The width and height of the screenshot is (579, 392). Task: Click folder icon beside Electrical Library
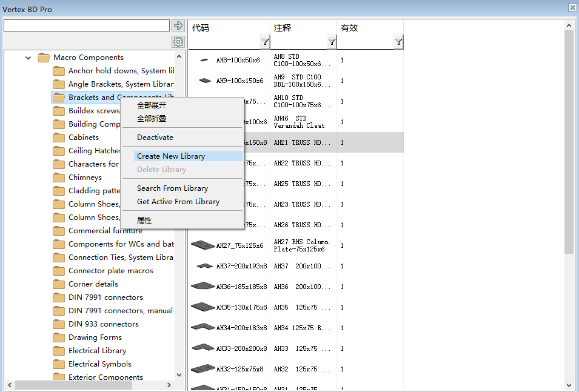coord(58,351)
